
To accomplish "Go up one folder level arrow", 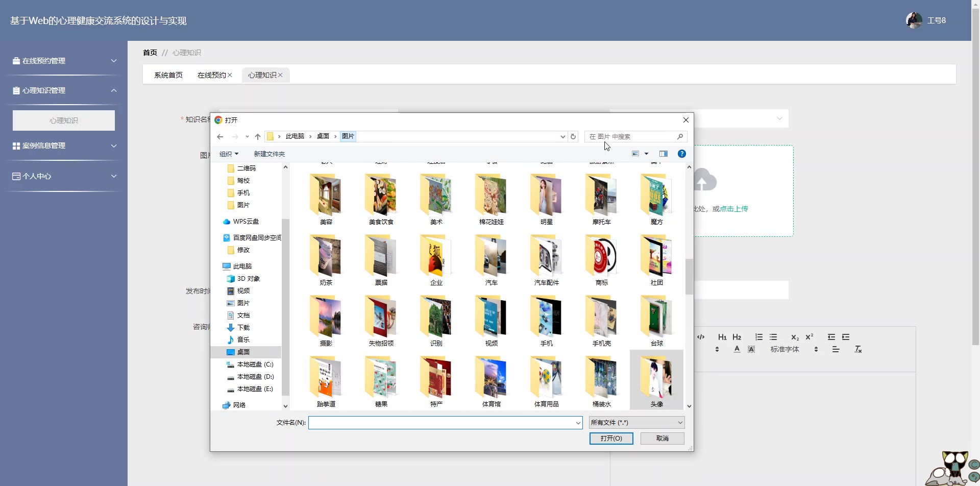I will 258,136.
